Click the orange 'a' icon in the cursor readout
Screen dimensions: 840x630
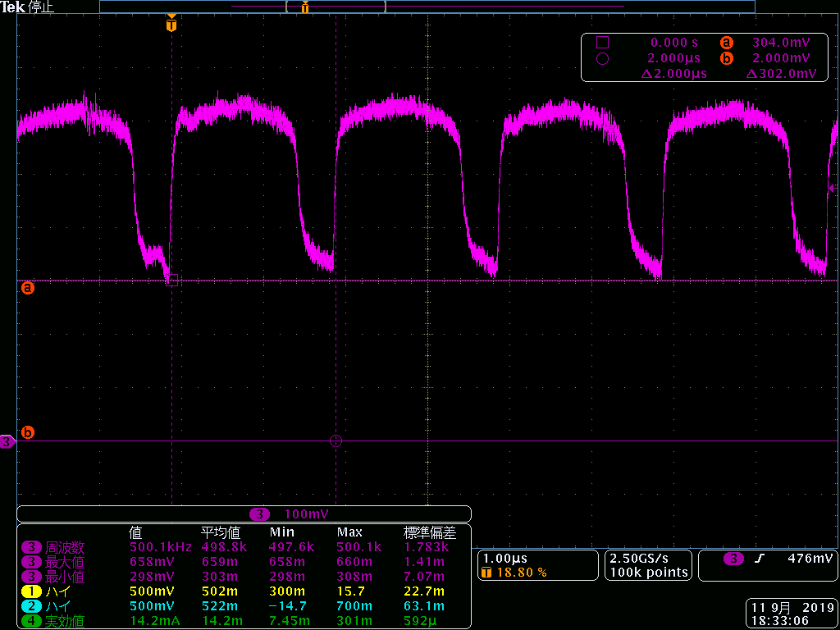tap(727, 42)
